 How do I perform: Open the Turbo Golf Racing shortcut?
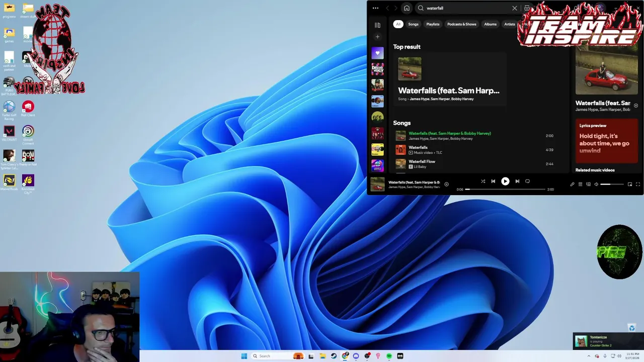tap(9, 111)
